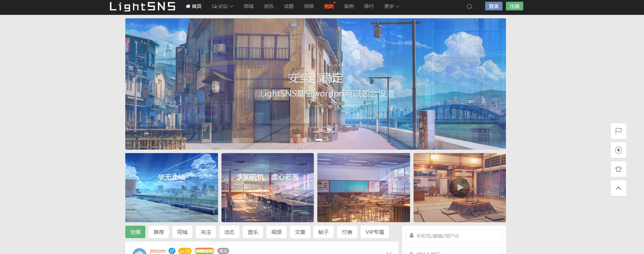Screen dimensions: 644x254
Task: Open the classroom with desks thumbnail
Action: tap(364, 188)
